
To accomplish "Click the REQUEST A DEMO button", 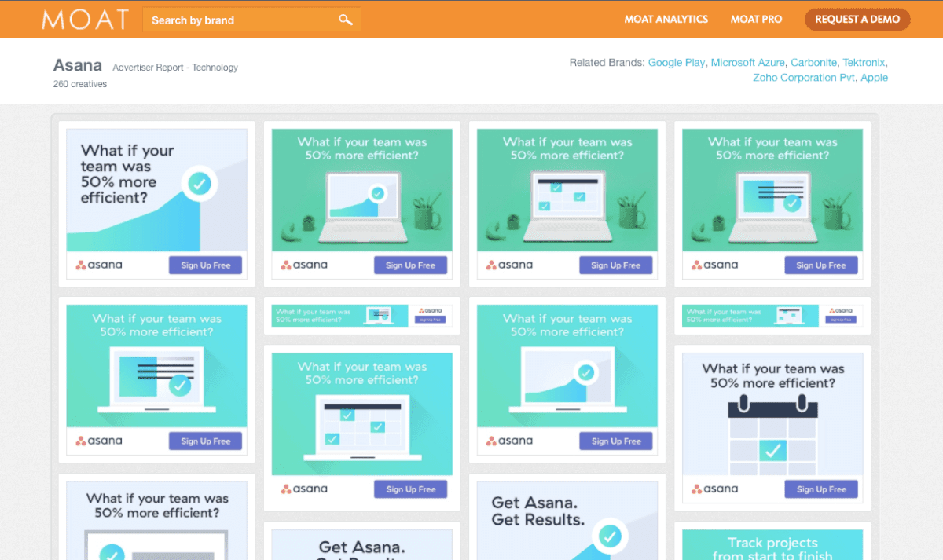I will [x=857, y=20].
